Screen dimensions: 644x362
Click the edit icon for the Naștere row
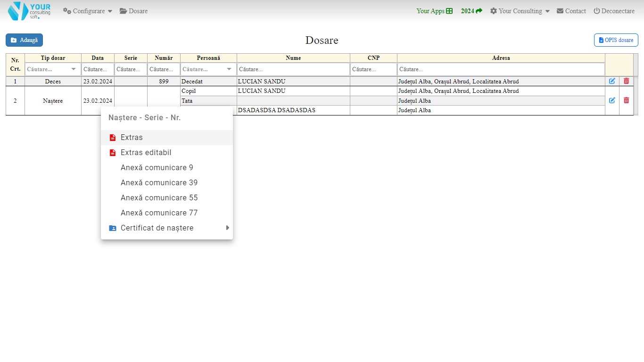(612, 100)
